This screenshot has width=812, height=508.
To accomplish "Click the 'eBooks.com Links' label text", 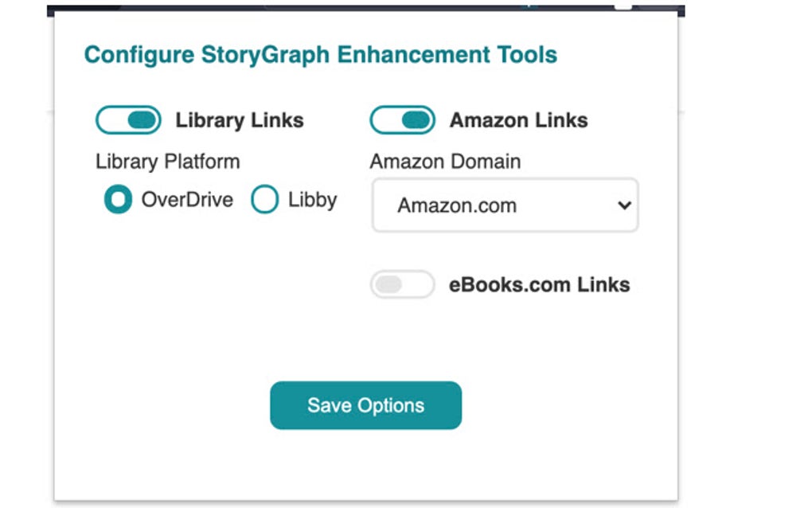I will point(539,285).
